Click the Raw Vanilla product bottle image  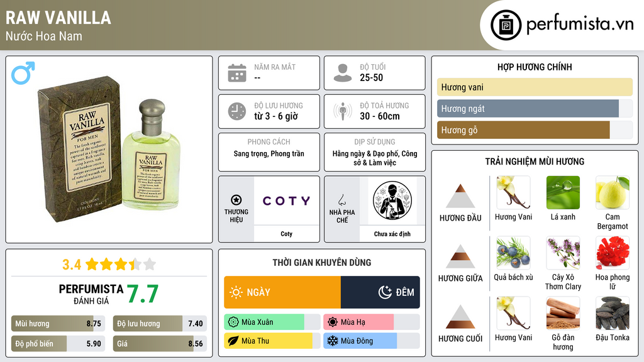click(109, 150)
